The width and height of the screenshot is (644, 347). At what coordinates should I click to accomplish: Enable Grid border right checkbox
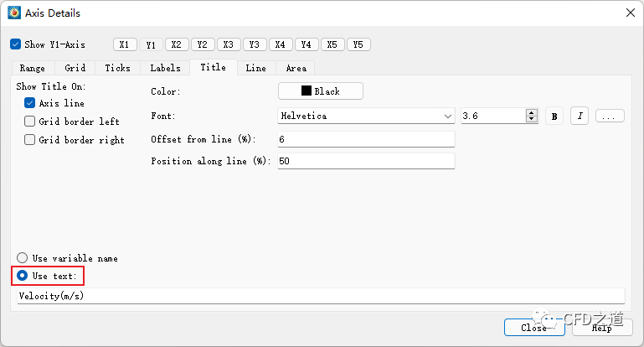(30, 140)
